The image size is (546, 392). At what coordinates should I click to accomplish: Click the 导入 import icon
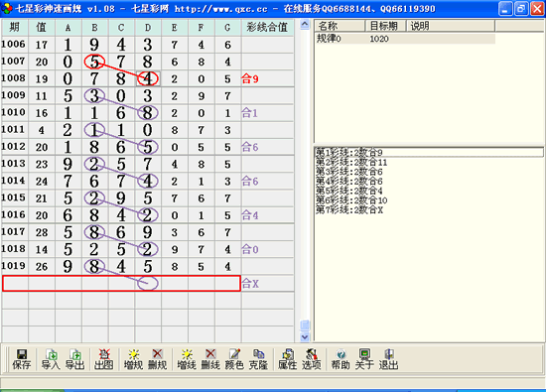click(x=51, y=359)
